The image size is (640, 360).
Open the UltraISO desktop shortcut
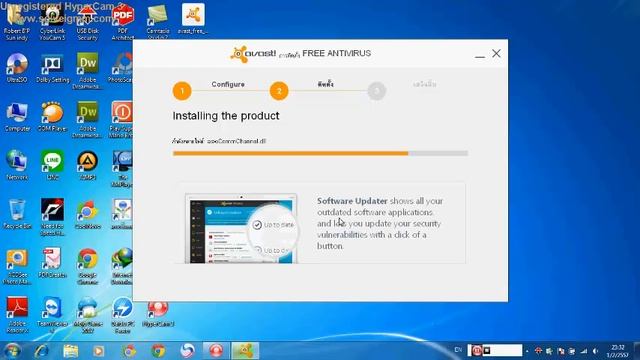[x=17, y=68]
